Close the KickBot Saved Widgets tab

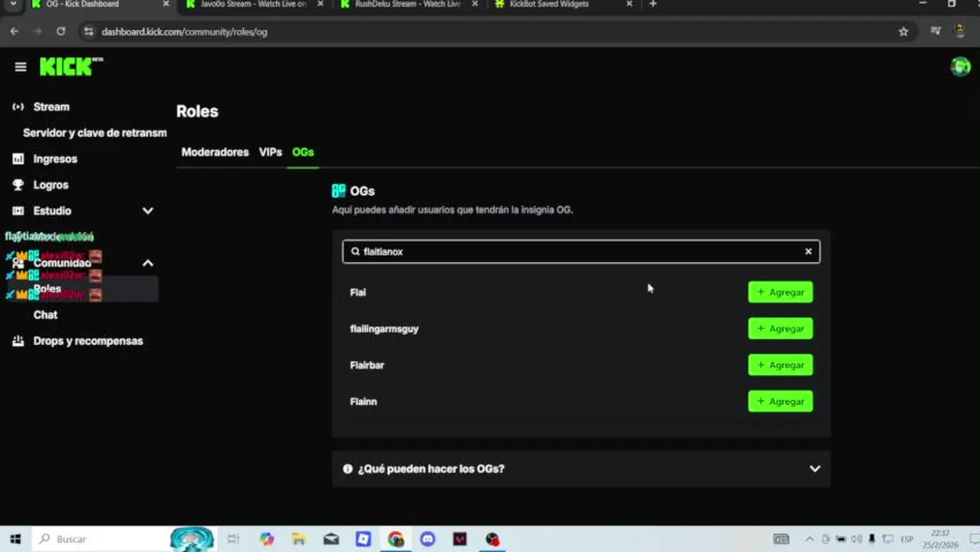630,4
